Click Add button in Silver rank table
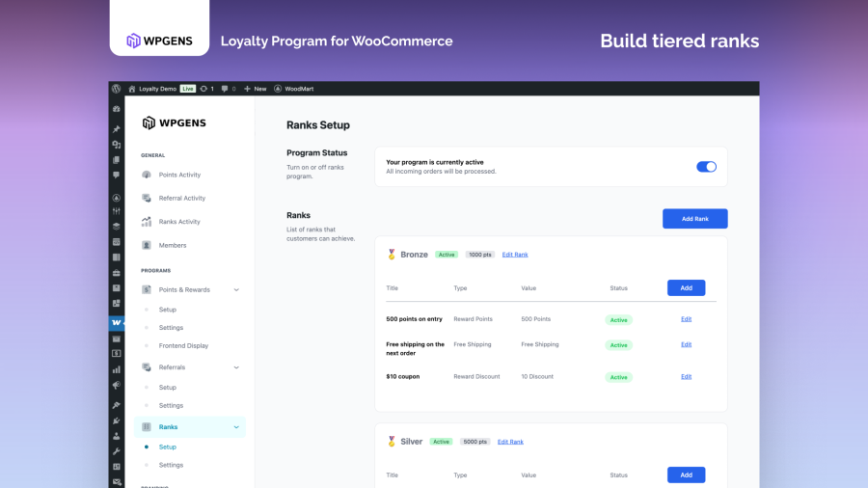The image size is (868, 488). (686, 474)
